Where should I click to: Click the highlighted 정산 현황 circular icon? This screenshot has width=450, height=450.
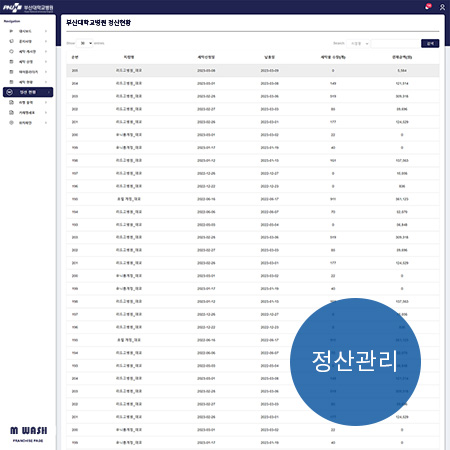10,92
